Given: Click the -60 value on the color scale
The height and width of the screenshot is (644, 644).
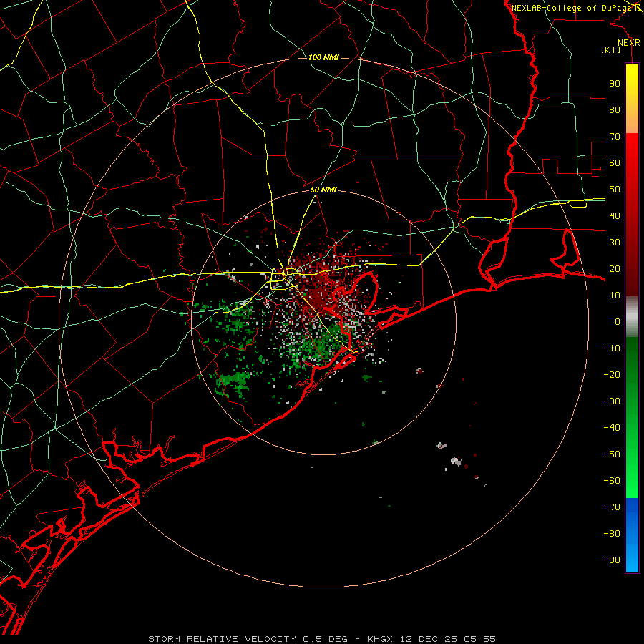Looking at the screenshot, I should click(612, 481).
